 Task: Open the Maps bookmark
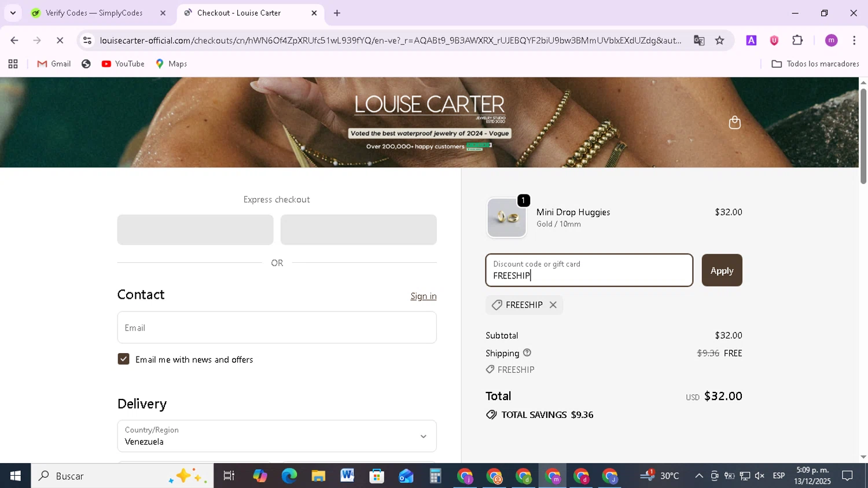[171, 64]
